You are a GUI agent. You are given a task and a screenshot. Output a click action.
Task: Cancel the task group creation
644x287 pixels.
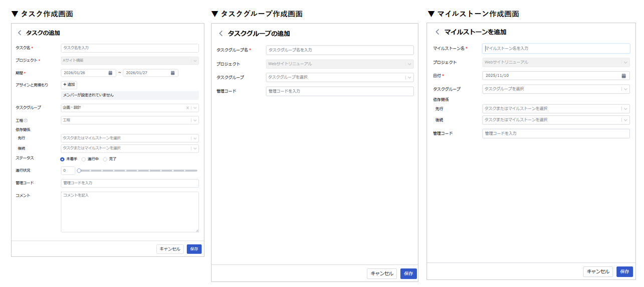point(381,273)
